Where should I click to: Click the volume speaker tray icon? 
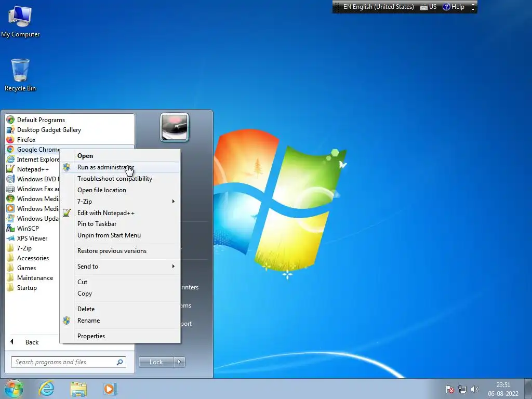(x=475, y=389)
